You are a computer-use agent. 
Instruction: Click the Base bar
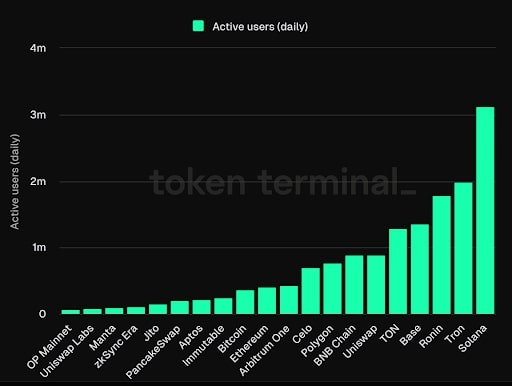(x=420, y=269)
